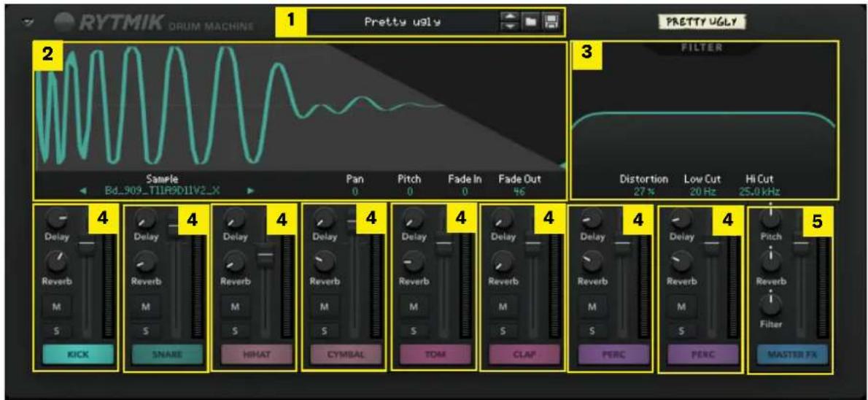Open the MASTER FX section
868x400 pixels.
pos(792,353)
